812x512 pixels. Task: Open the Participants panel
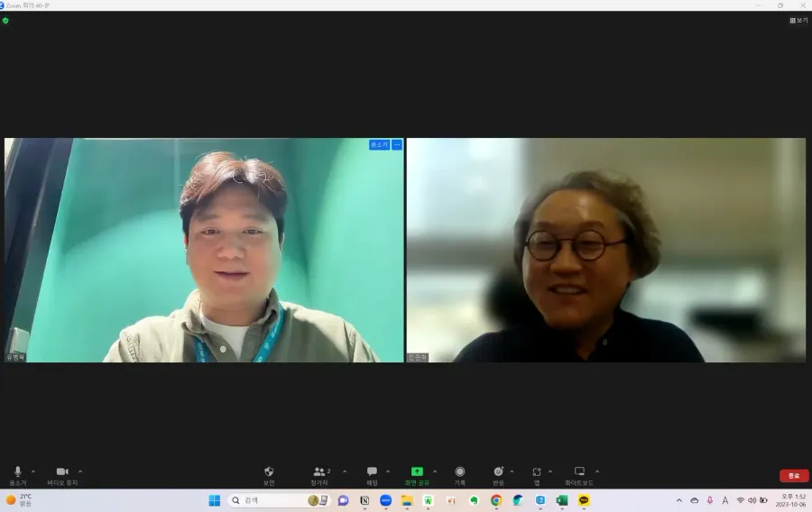(x=319, y=476)
